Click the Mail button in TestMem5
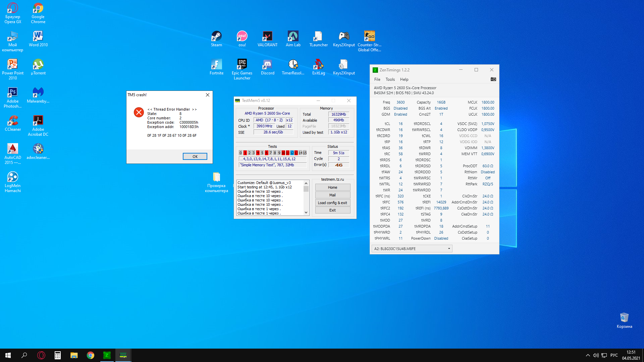 pyautogui.click(x=332, y=195)
